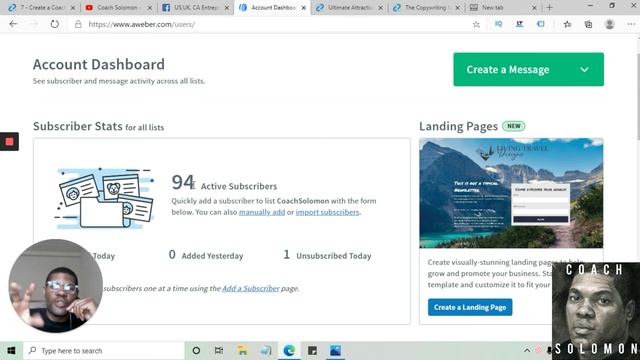Close the Account Dashboard tab
Screen dimensions: 640x360
pos(303,8)
